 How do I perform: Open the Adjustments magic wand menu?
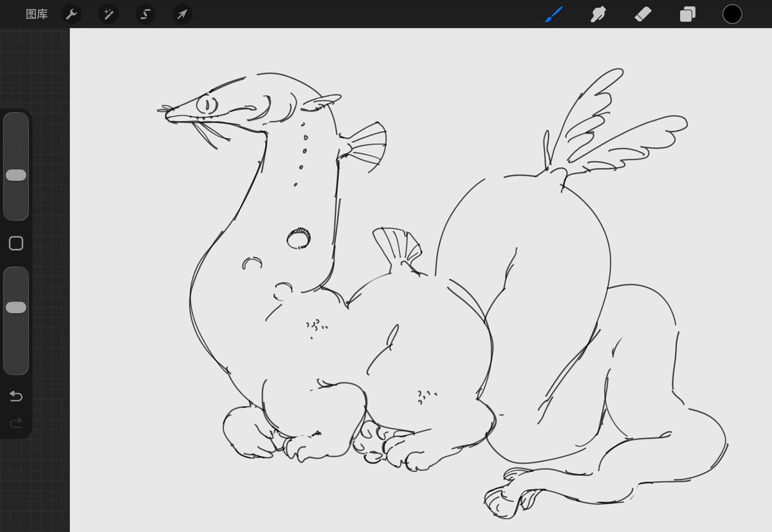(108, 14)
